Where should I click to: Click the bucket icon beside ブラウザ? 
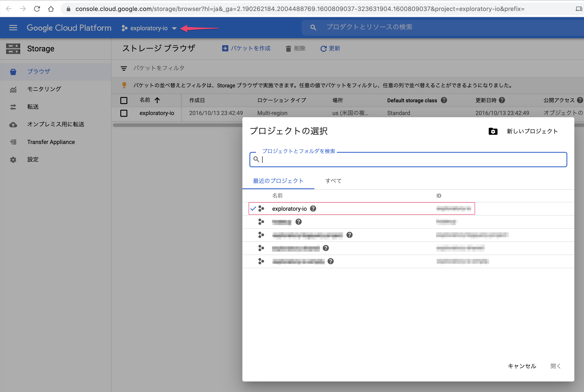click(x=13, y=72)
